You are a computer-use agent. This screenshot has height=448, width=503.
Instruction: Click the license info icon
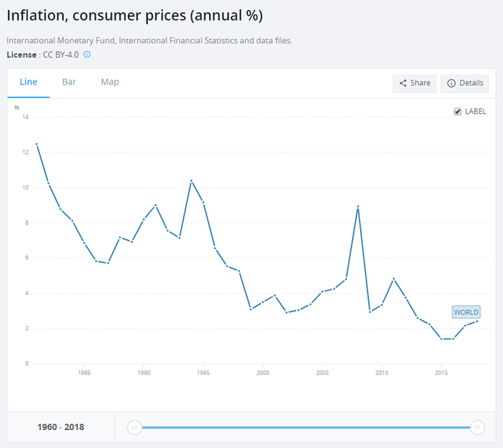88,55
